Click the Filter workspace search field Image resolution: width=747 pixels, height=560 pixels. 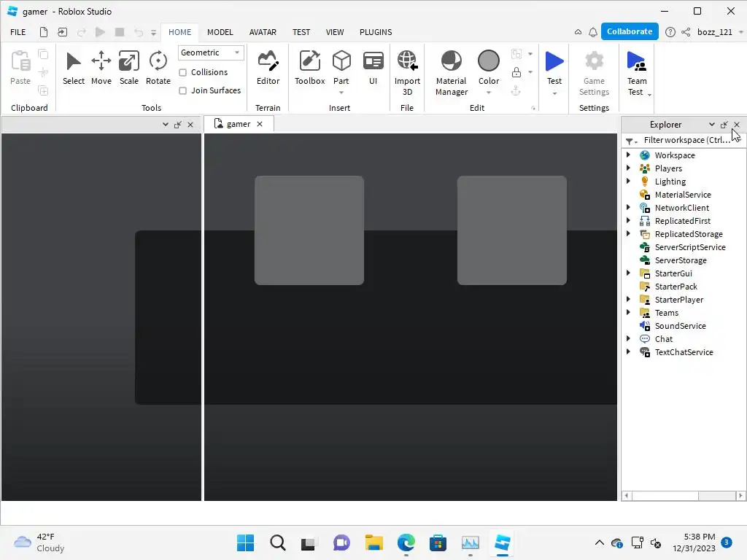click(x=687, y=140)
